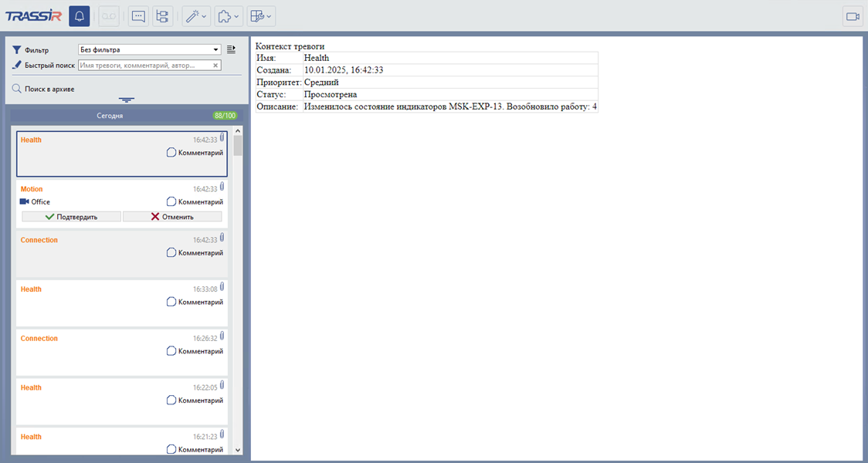Click the filter list icon beside the filter box
Image resolution: width=868 pixels, height=463 pixels.
coord(231,49)
